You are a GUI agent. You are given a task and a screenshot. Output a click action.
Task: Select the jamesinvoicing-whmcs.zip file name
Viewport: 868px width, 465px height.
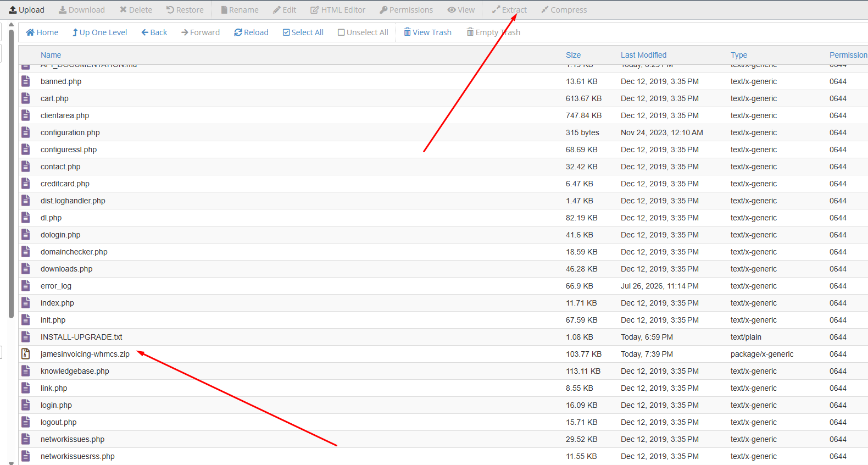pos(85,354)
